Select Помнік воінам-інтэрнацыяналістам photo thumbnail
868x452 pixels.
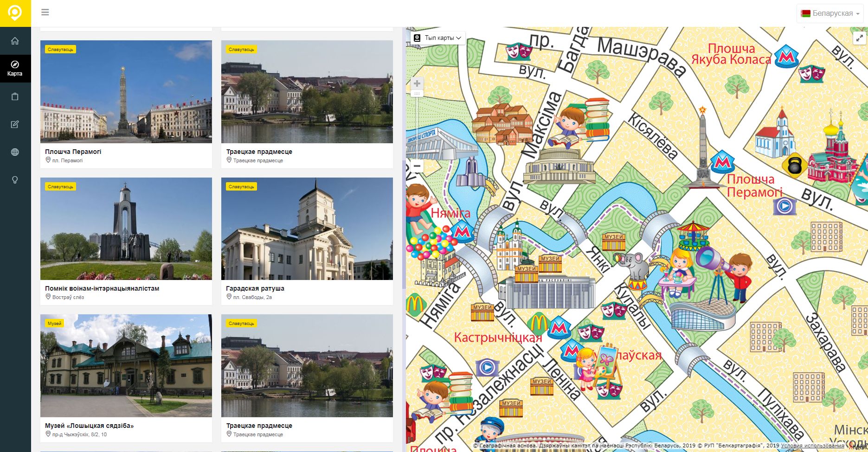126,229
